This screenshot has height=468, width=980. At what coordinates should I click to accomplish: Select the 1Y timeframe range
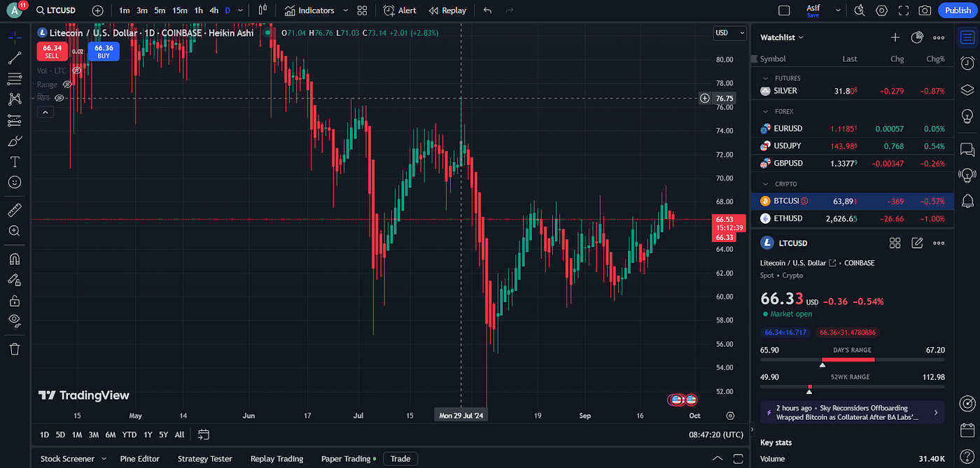pyautogui.click(x=147, y=434)
